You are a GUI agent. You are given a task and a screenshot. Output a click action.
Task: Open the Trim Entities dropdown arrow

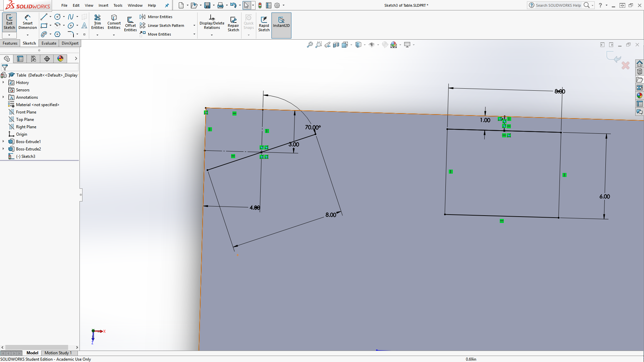(97, 35)
